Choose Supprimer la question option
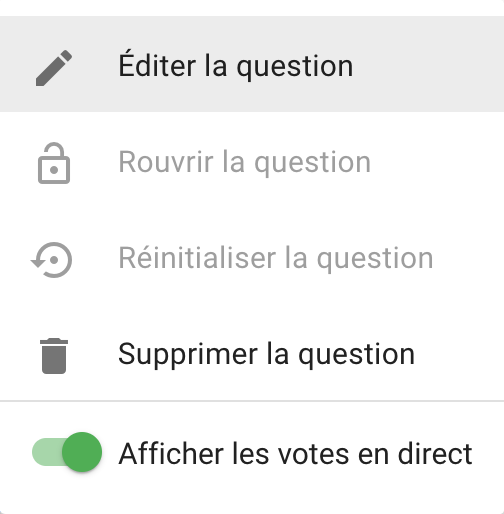The width and height of the screenshot is (504, 514). 252,355
